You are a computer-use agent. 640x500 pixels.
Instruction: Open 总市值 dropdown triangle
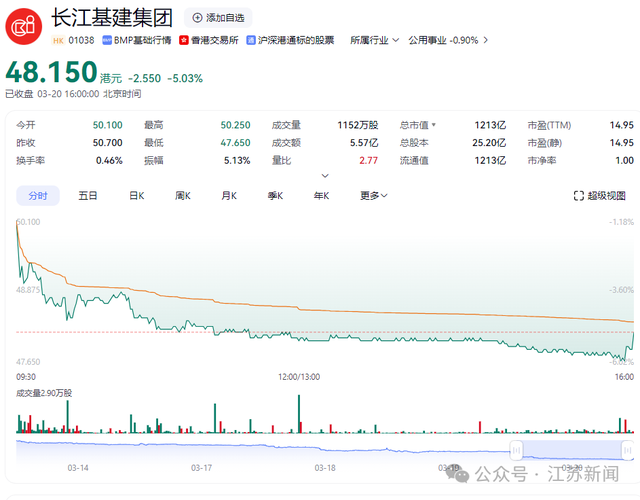tap(433, 125)
